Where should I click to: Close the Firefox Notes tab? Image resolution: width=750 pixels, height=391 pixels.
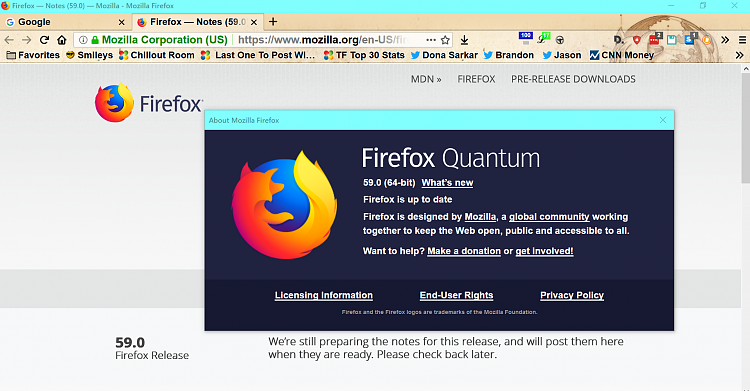tap(254, 22)
